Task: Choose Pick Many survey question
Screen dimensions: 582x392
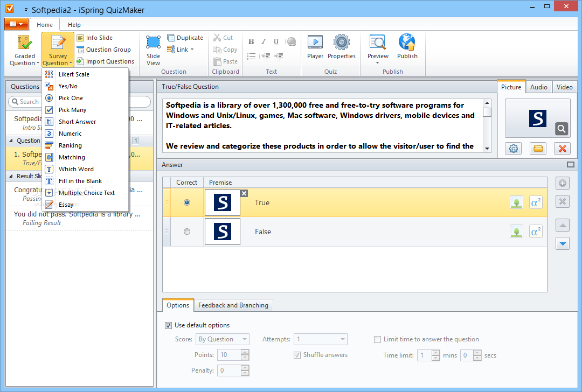Action: point(86,110)
